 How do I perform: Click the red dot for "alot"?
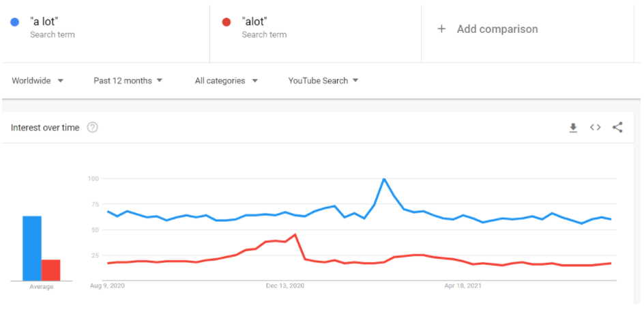[226, 23]
